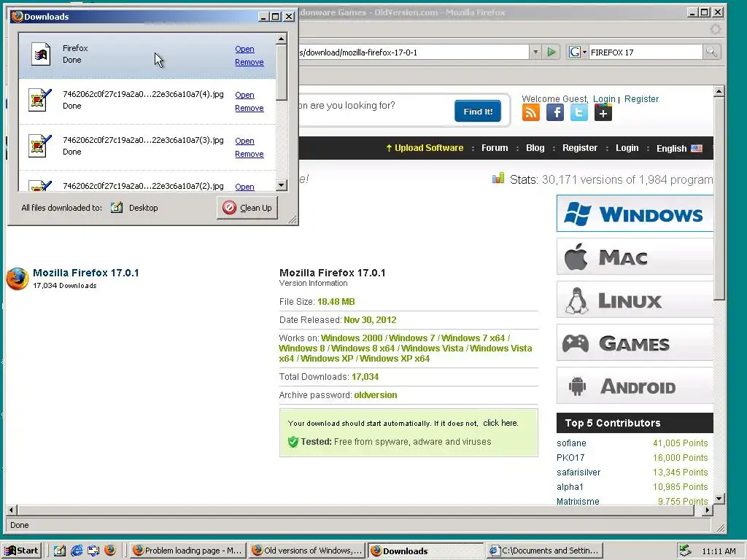The height and width of the screenshot is (560, 747).
Task: Click the address bar in Firefox
Action: click(414, 52)
